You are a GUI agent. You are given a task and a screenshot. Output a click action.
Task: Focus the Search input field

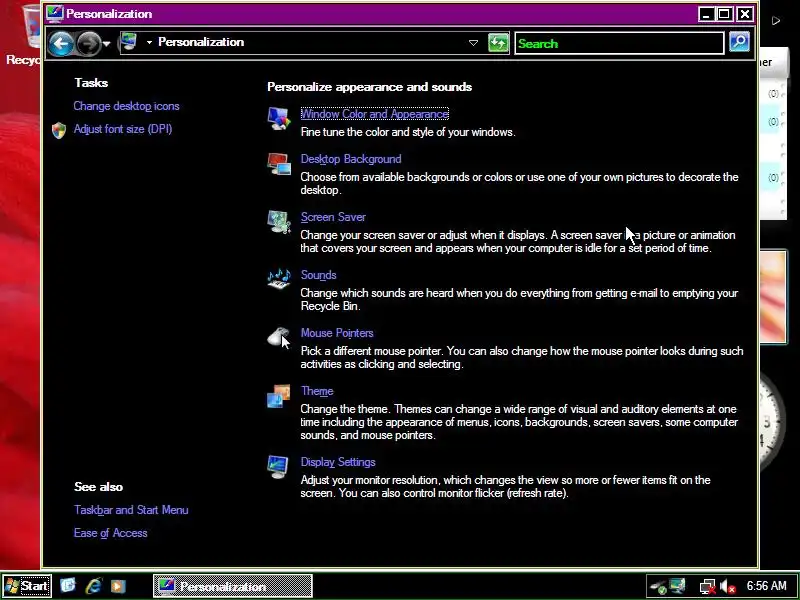619,43
